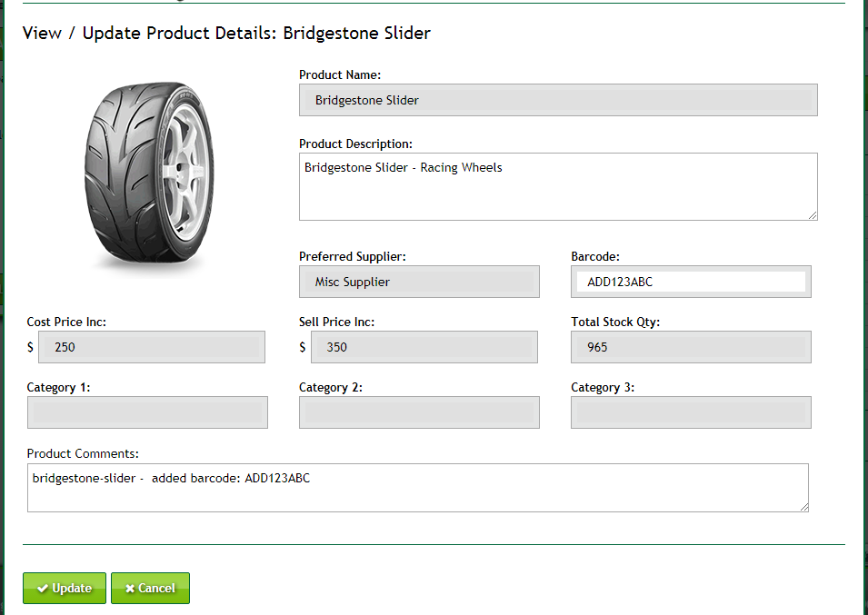Screen dimensions: 868x615
Task: Focus the Cost Price Inc field
Action: (152, 347)
